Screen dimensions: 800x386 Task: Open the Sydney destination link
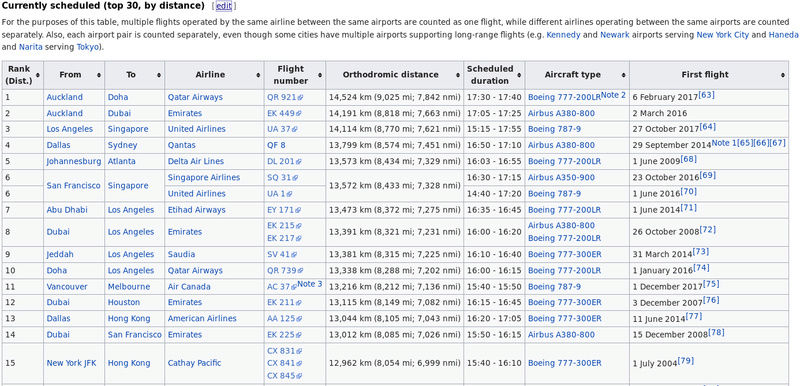(x=122, y=145)
